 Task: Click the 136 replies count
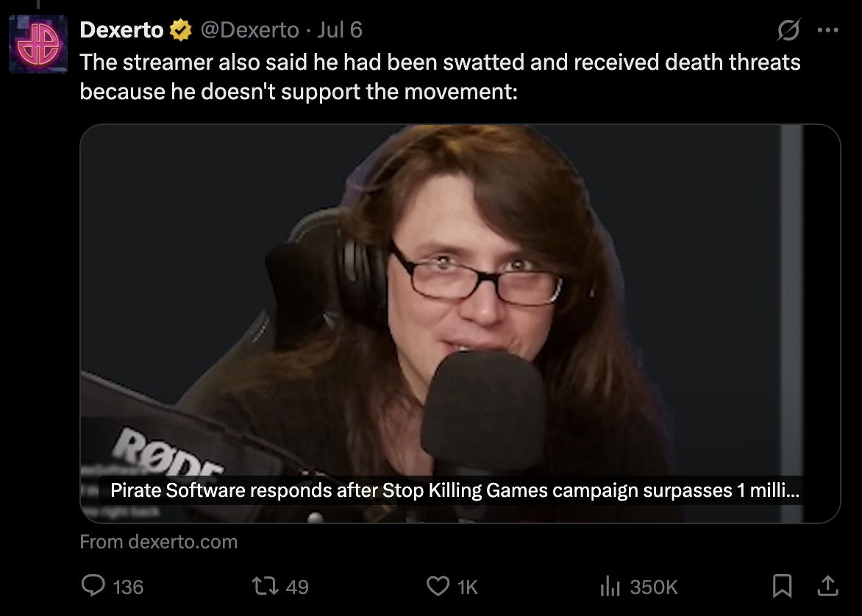pyautogui.click(x=128, y=587)
